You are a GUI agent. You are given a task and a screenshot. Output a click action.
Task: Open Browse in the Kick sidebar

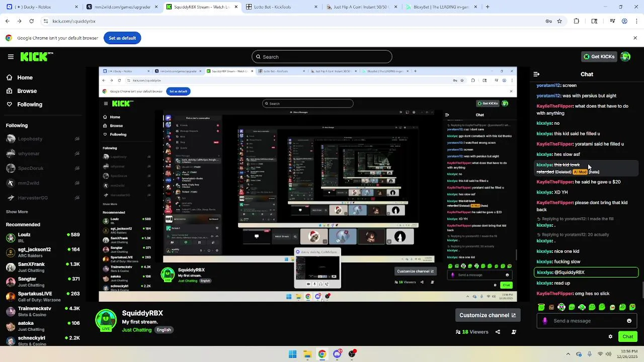[21, 91]
